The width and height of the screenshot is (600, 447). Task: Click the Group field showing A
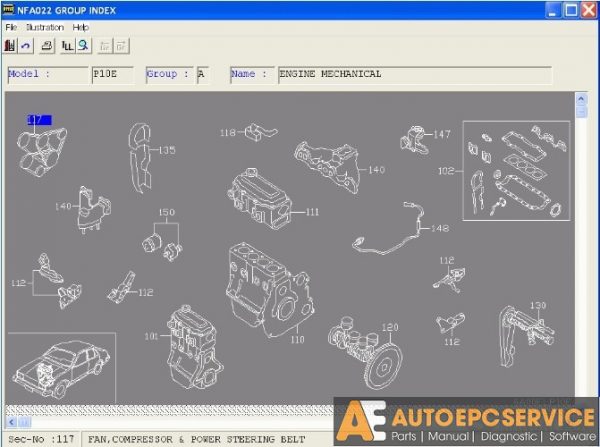tap(202, 74)
